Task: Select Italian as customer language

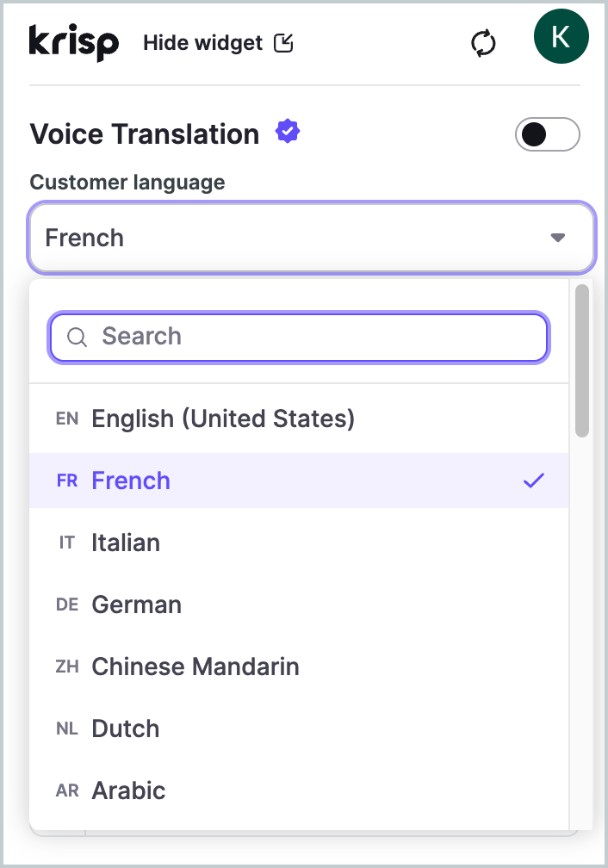Action: tap(126, 542)
